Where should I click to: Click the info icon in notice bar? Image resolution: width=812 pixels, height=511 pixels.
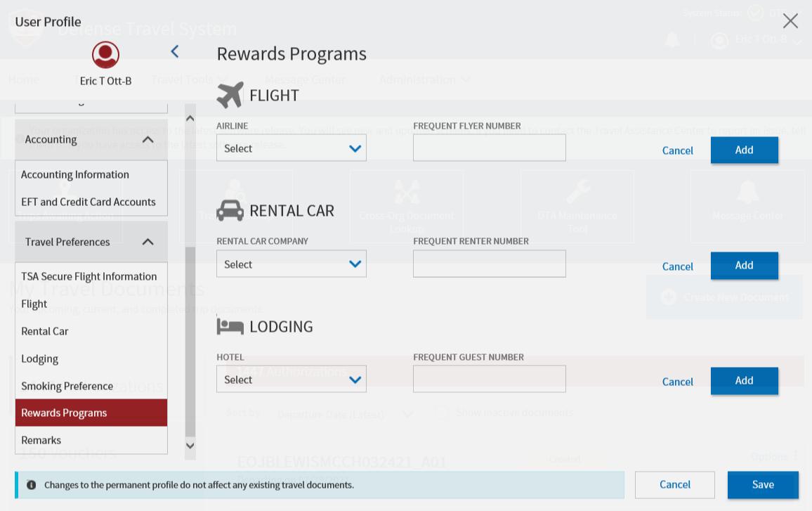point(32,485)
